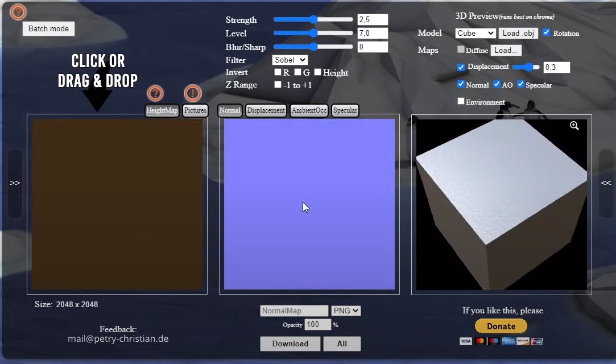Click the Mastercard payment icon
Viewport: 616px width, 364px height.
(479, 341)
